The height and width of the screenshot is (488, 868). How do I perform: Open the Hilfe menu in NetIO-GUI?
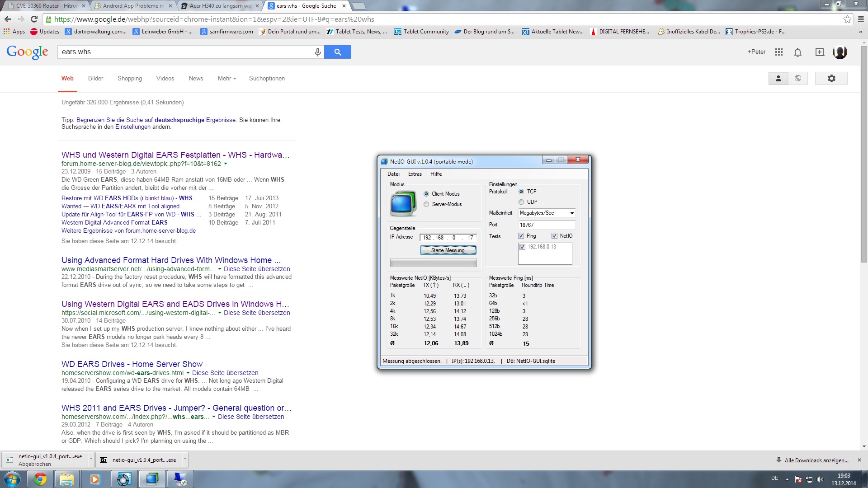pyautogui.click(x=436, y=174)
